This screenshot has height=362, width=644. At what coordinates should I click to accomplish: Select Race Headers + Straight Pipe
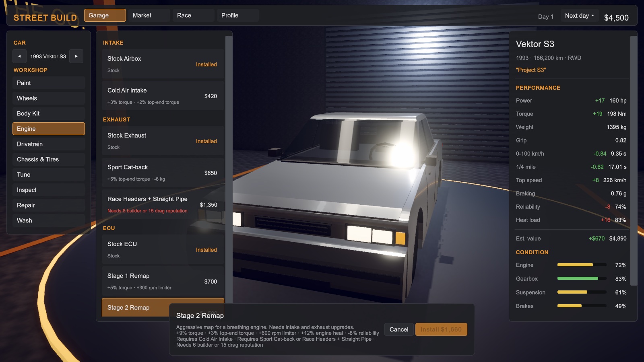point(163,204)
